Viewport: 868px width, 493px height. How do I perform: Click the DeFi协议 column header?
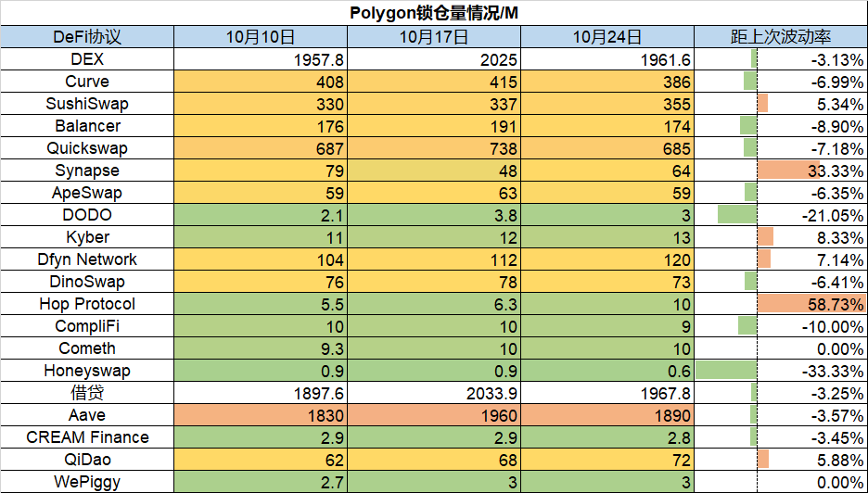point(87,37)
